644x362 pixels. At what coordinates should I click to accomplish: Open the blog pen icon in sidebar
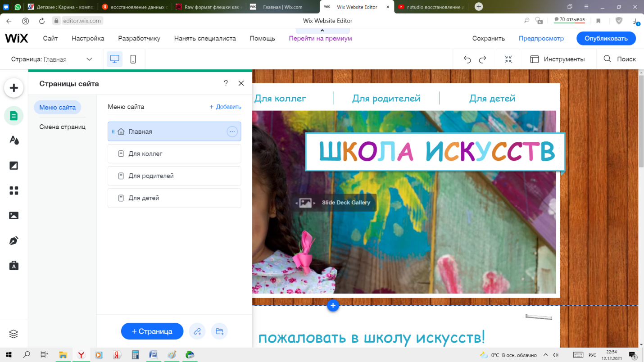coord(14,241)
